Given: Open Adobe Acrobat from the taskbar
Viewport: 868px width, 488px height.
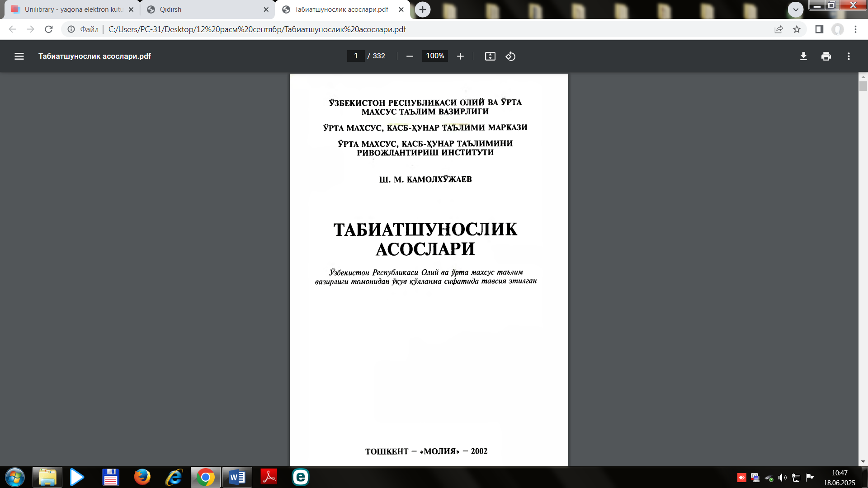Looking at the screenshot, I should 269,477.
